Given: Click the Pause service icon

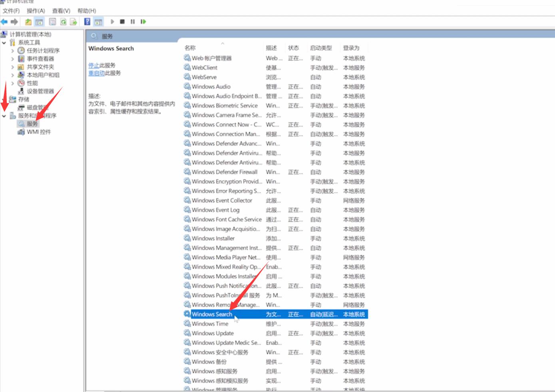Looking at the screenshot, I should tap(133, 22).
